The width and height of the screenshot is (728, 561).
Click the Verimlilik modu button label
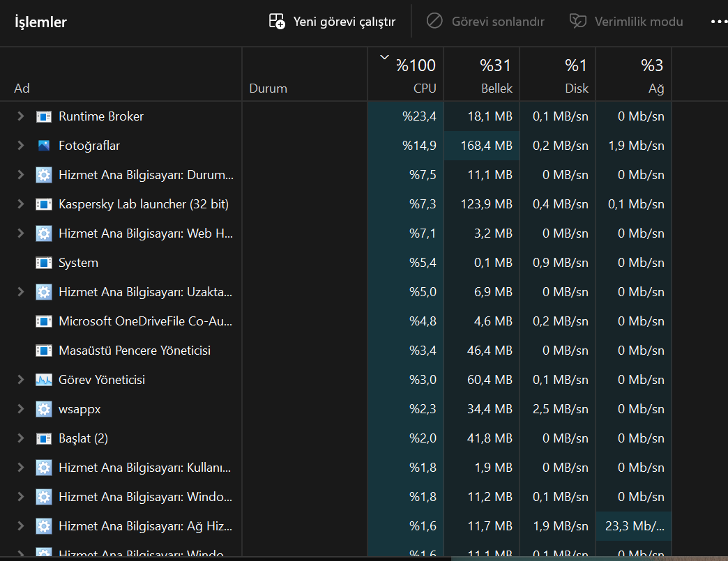(638, 22)
